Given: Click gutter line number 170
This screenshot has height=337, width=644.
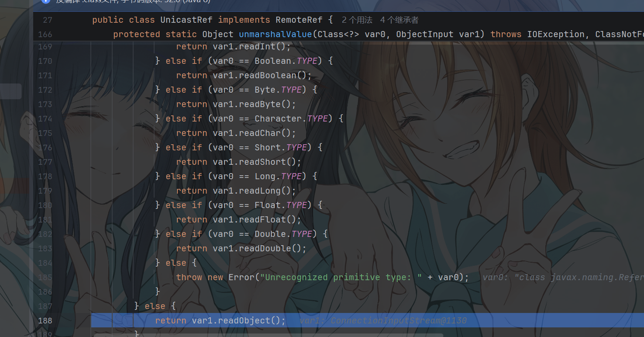Looking at the screenshot, I should coord(45,61).
